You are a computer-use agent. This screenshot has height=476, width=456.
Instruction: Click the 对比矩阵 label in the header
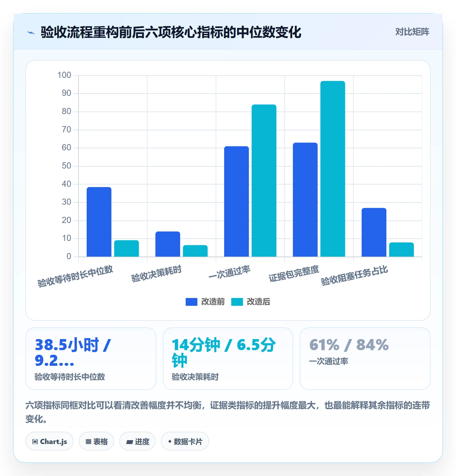tap(412, 32)
